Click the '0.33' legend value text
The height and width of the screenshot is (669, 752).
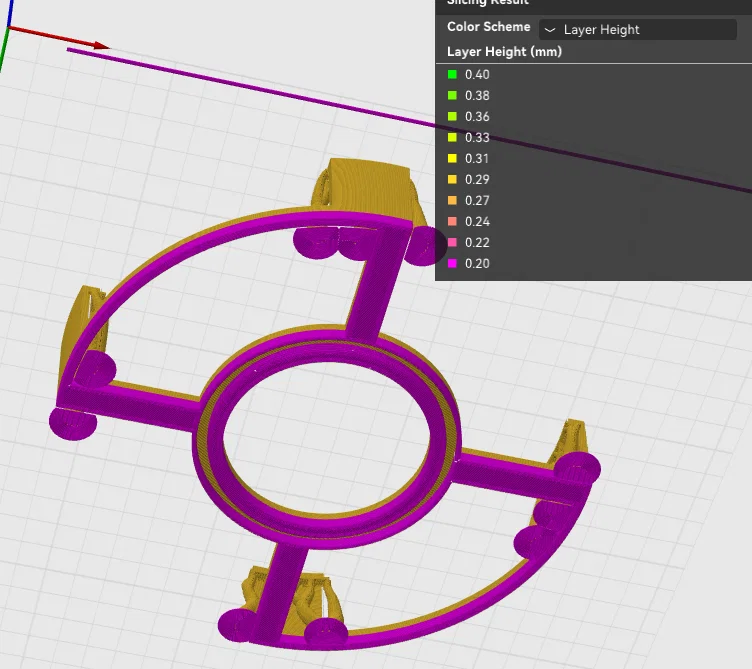(477, 137)
